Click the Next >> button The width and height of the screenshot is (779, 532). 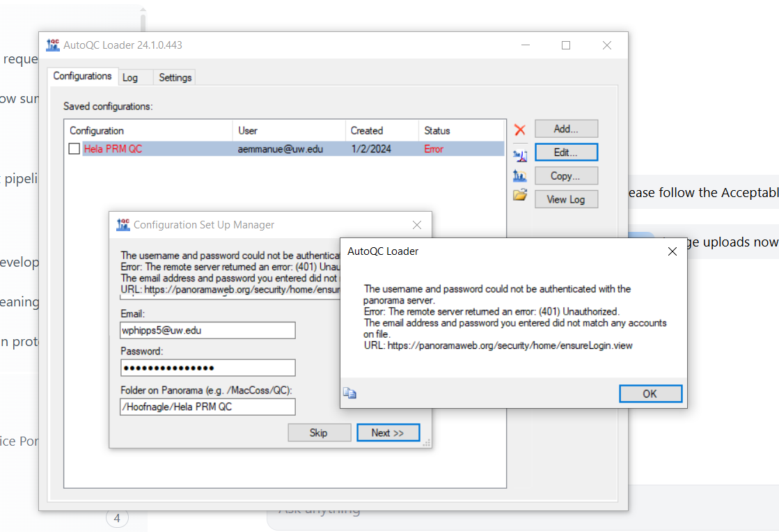[388, 432]
